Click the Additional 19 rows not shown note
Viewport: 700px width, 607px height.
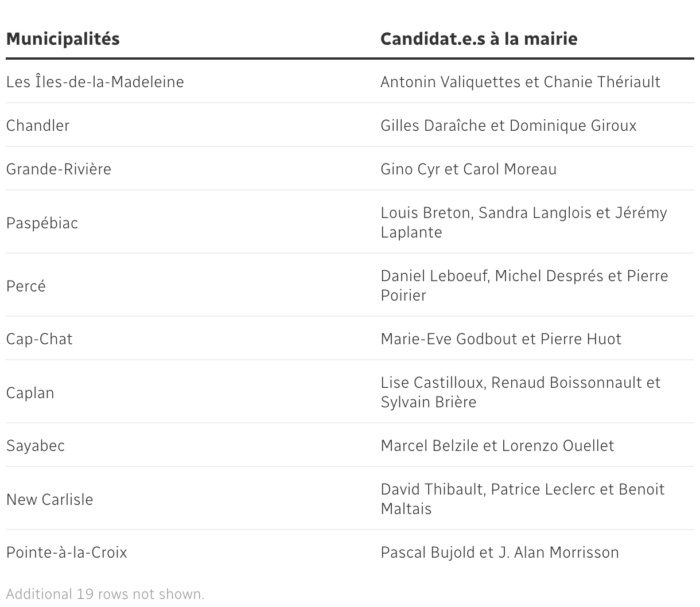point(105,594)
